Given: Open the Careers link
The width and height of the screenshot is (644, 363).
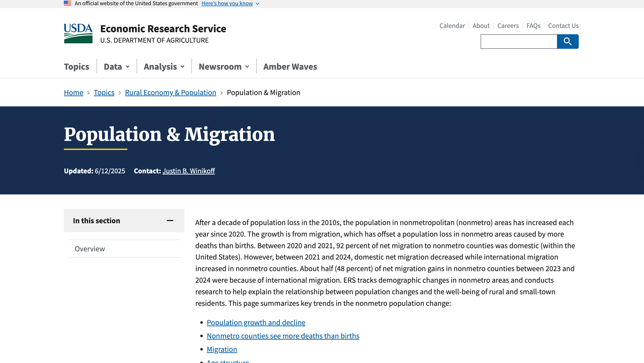Looking at the screenshot, I should 508,26.
